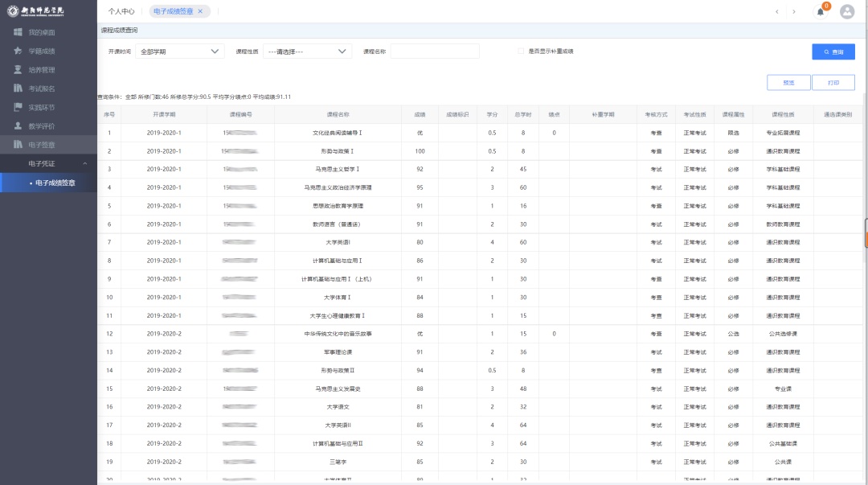
Task: Go to 实践环节 in sidebar
Action: pos(41,107)
